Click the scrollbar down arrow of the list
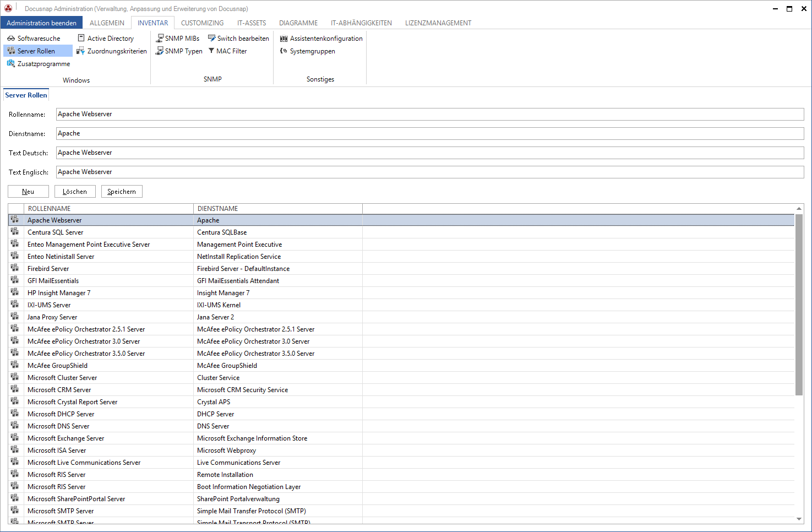The width and height of the screenshot is (812, 532). click(x=799, y=519)
